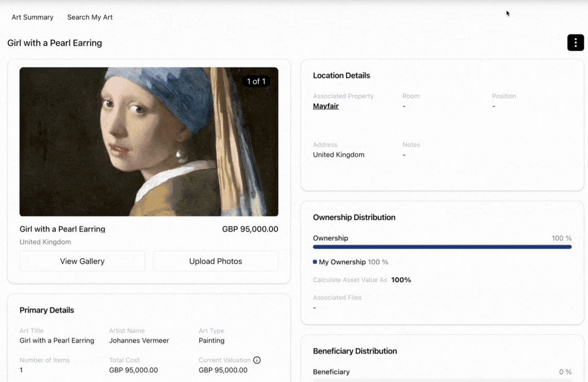This screenshot has height=382, width=588.
Task: Switch to the Art Summary tab
Action: [x=32, y=17]
